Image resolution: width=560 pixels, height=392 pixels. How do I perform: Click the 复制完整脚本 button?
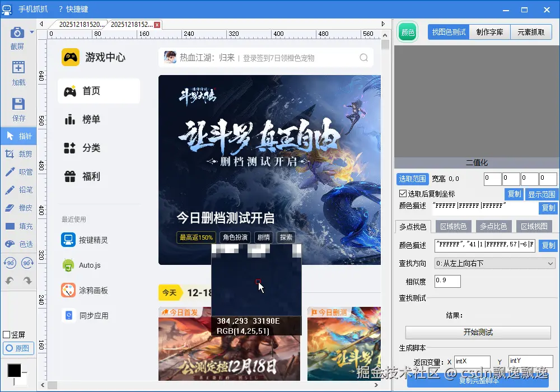point(478,381)
